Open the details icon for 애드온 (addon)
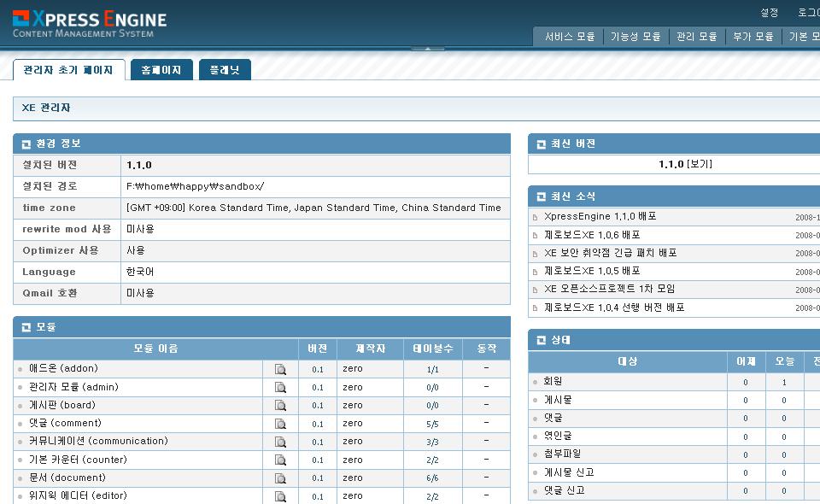The width and height of the screenshot is (820, 504). click(x=280, y=370)
